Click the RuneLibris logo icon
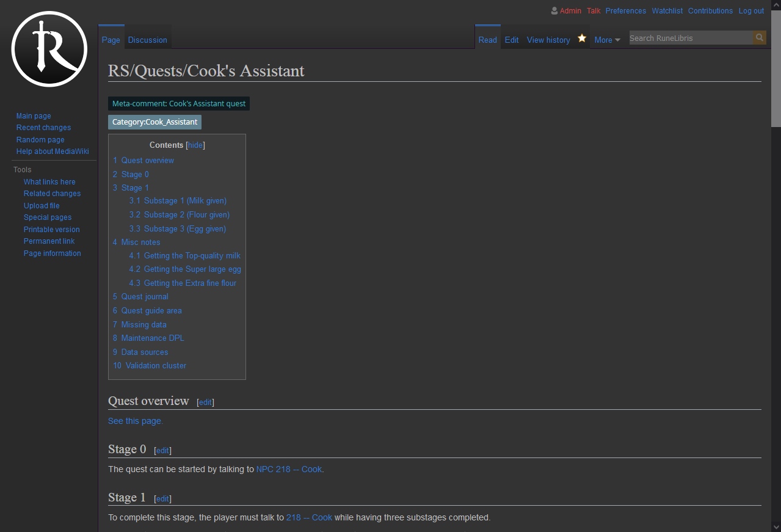Viewport: 781px width, 532px height. tap(49, 49)
